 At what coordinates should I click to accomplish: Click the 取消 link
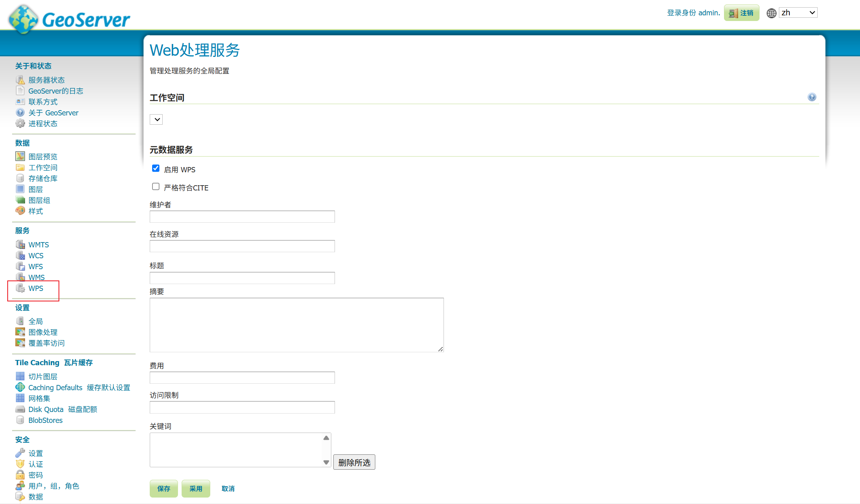[228, 489]
